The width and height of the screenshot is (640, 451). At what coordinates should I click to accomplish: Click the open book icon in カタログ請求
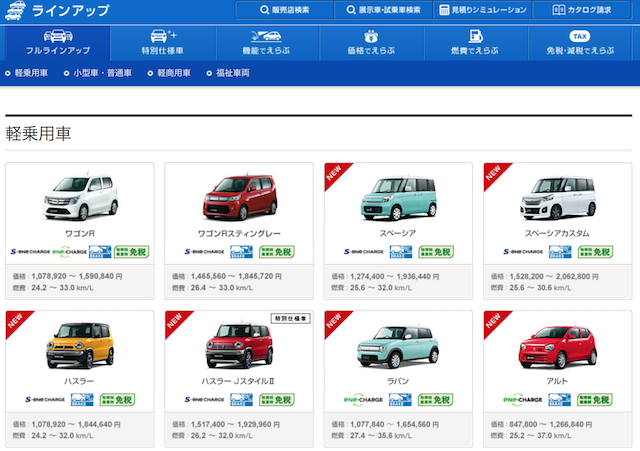[558, 10]
